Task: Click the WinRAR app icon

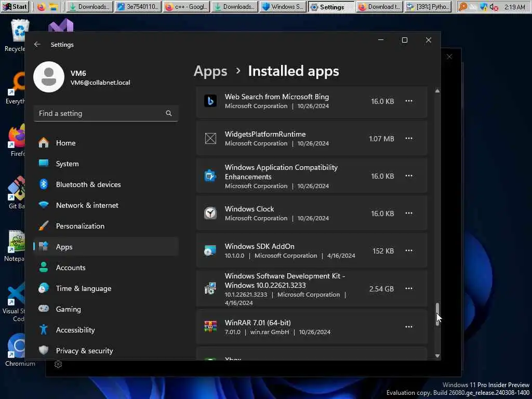Action: (x=210, y=327)
